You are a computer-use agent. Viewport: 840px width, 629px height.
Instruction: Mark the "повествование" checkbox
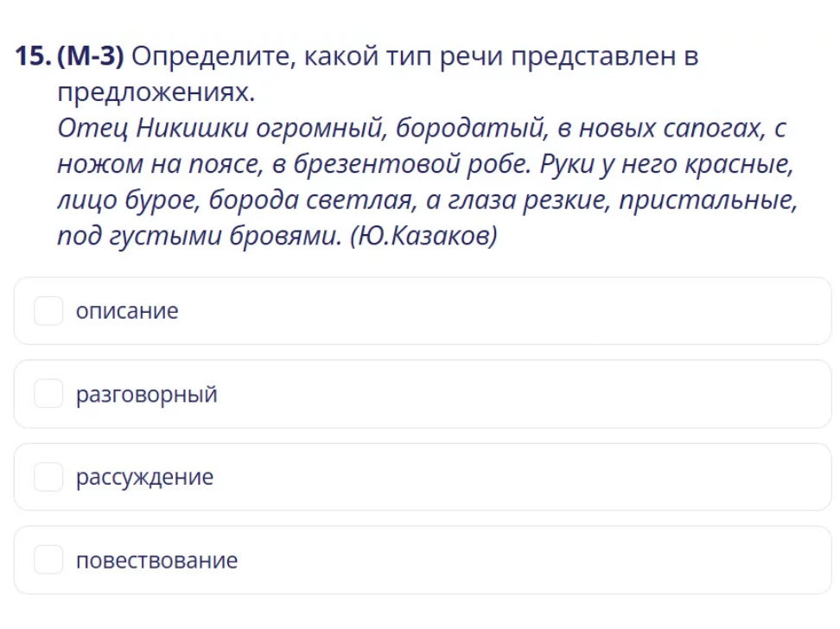coord(48,560)
